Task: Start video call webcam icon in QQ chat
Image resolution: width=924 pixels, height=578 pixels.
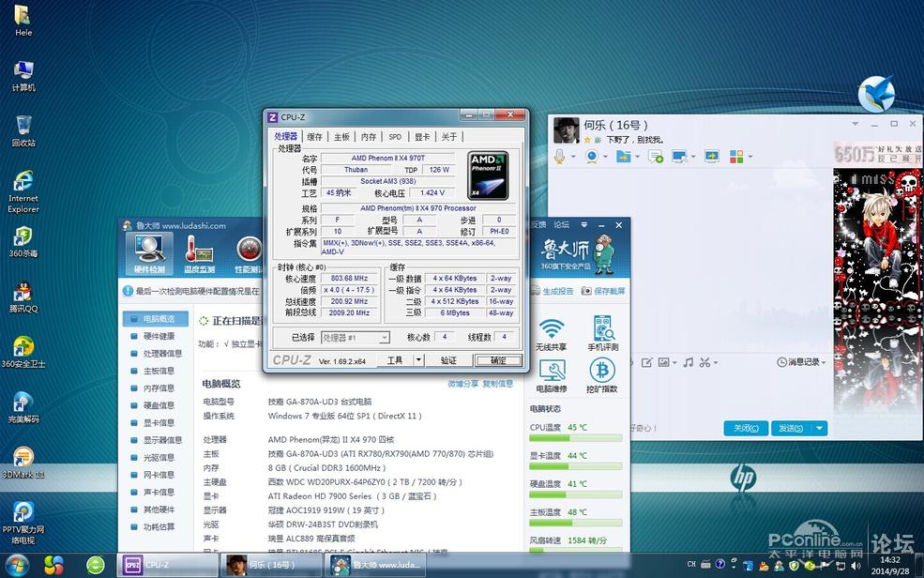Action: click(x=592, y=156)
